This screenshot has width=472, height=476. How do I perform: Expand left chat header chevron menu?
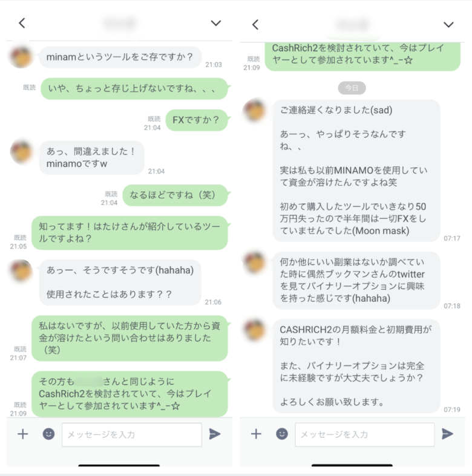pos(216,23)
